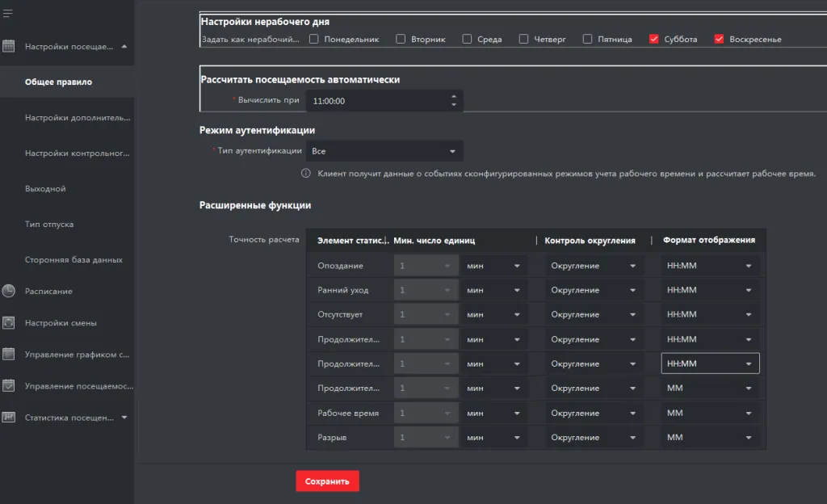827x504 pixels.
Task: Collapse the Настройки посещаемости section arrow
Action: [124, 47]
